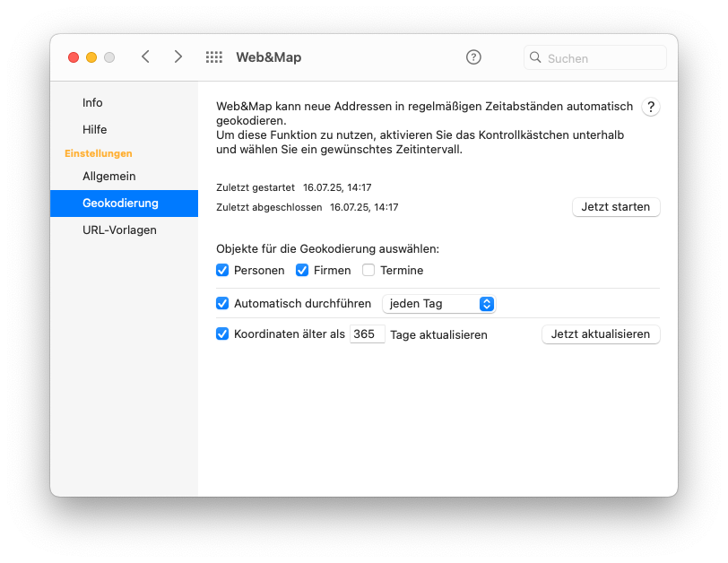This screenshot has width=728, height=563.
Task: Go back with the left chevron
Action: click(145, 56)
